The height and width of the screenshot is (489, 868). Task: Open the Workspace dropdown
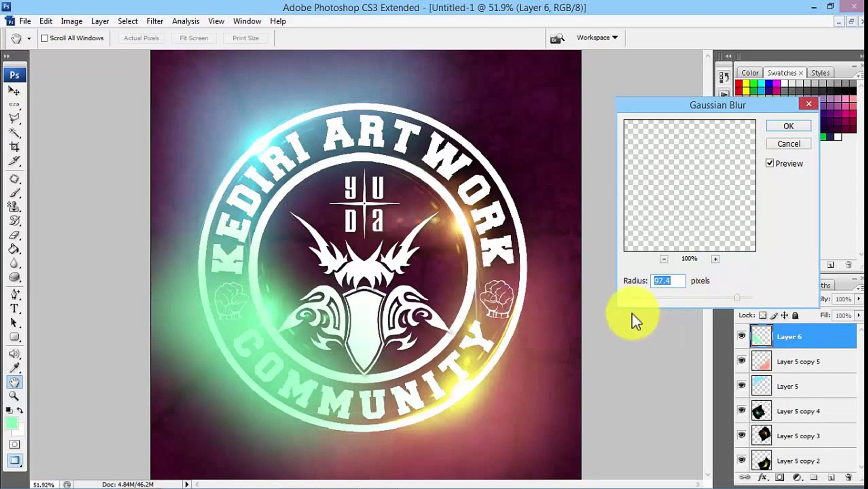point(597,38)
